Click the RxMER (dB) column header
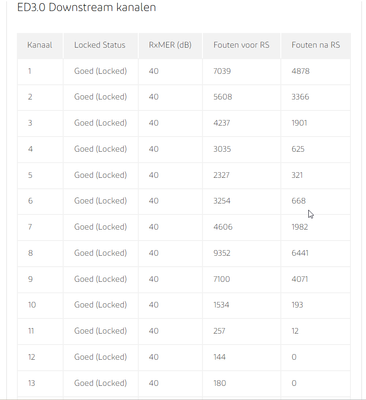 170,45
